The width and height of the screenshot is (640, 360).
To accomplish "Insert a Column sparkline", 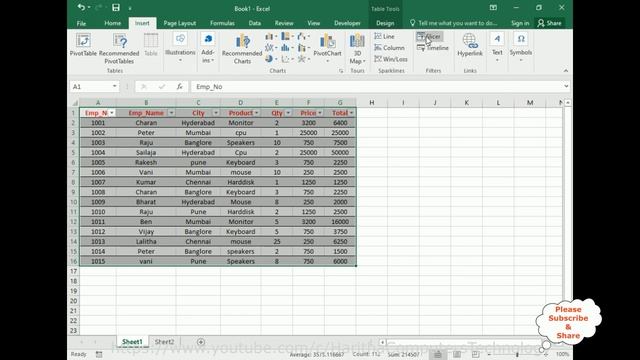I will 389,48.
